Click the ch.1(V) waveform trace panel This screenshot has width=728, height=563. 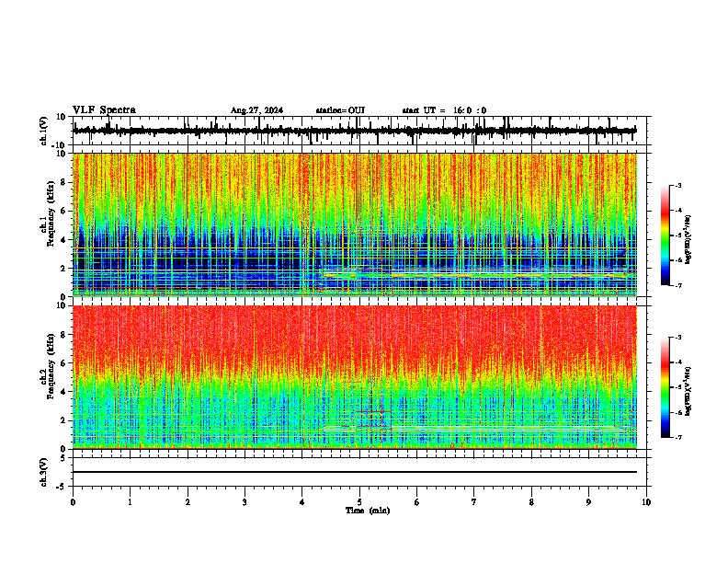[x=359, y=131]
